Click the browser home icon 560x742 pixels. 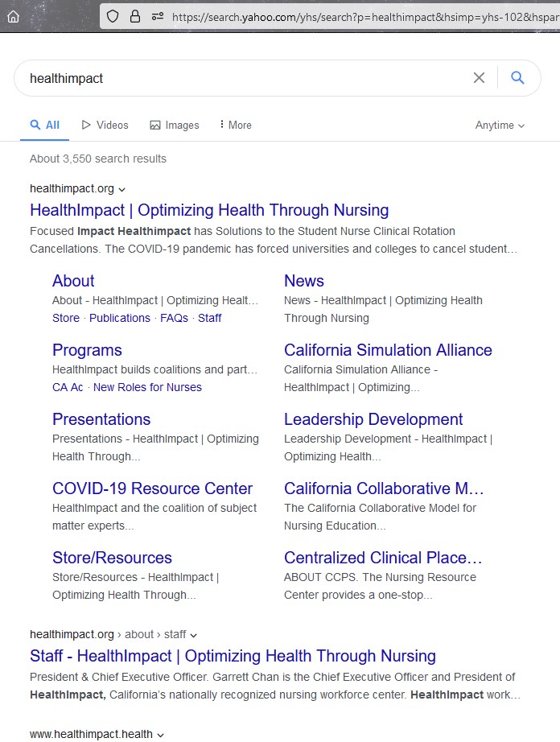coord(13,16)
